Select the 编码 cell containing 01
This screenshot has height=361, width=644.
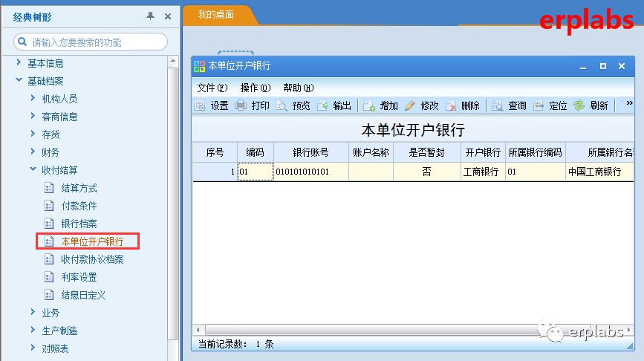pyautogui.click(x=255, y=172)
